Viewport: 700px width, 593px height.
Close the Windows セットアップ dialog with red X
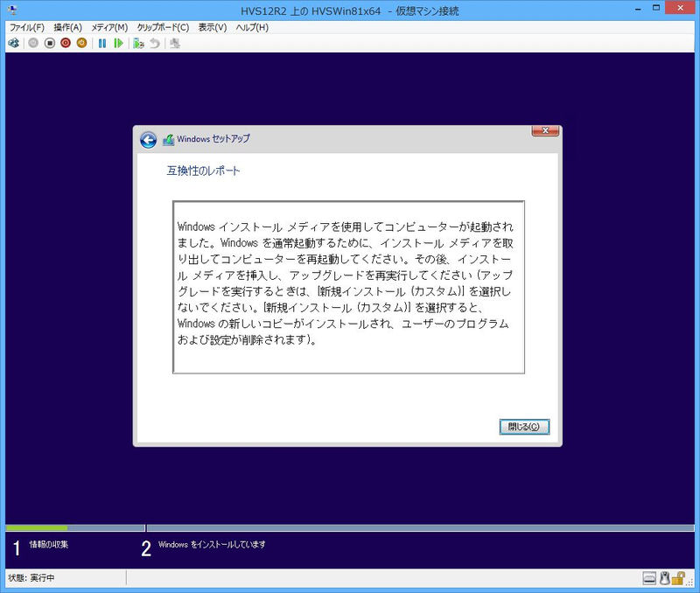click(x=545, y=130)
